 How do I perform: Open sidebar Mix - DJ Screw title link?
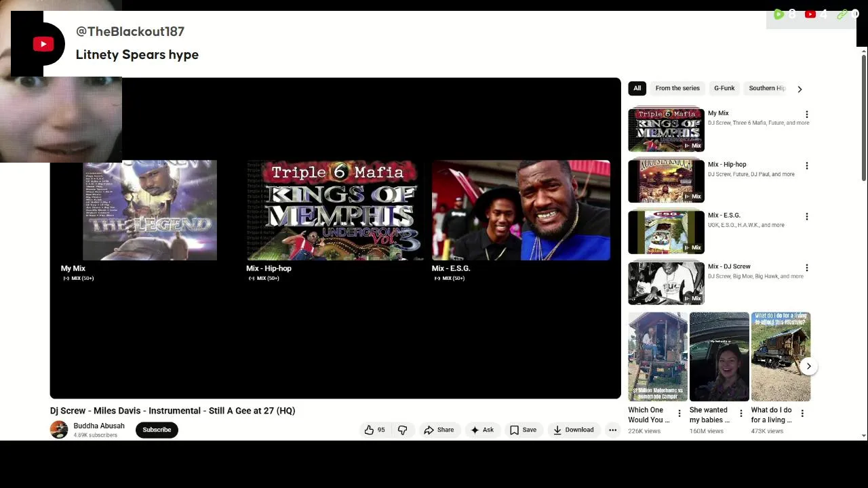(729, 266)
